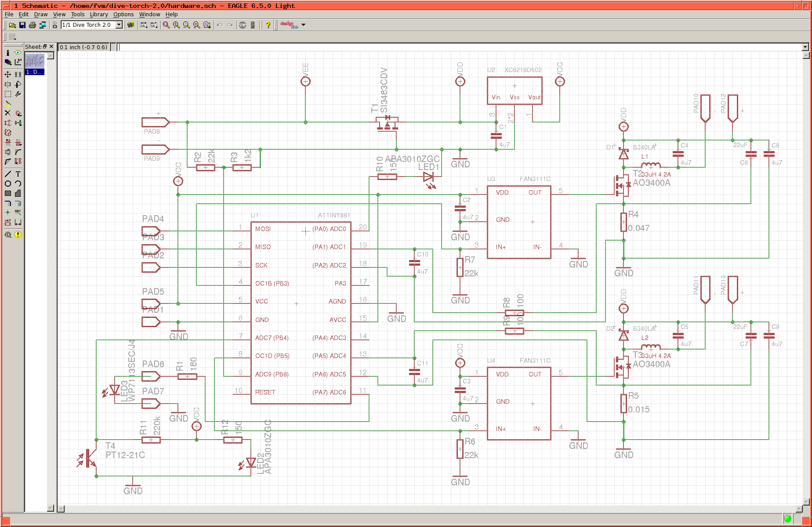Select the Add part tool
This screenshot has height=527, width=812.
(x=18, y=113)
